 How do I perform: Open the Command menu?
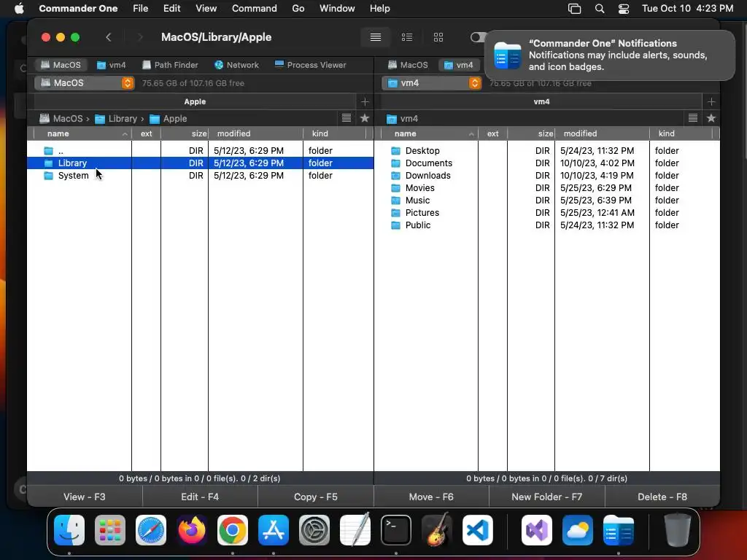coord(254,8)
